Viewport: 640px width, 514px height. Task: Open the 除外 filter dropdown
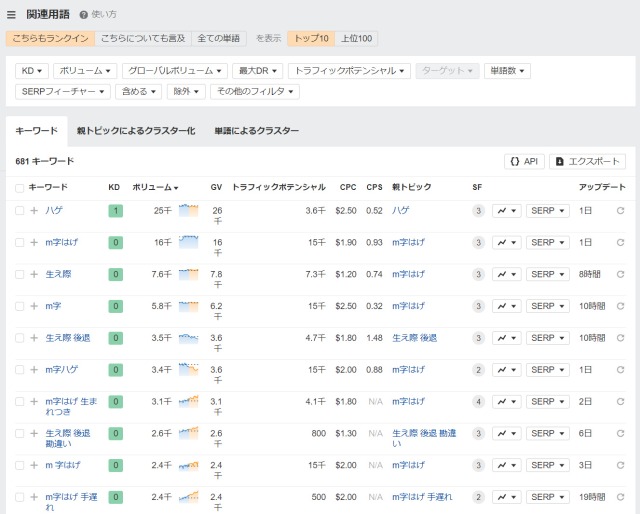pyautogui.click(x=186, y=91)
